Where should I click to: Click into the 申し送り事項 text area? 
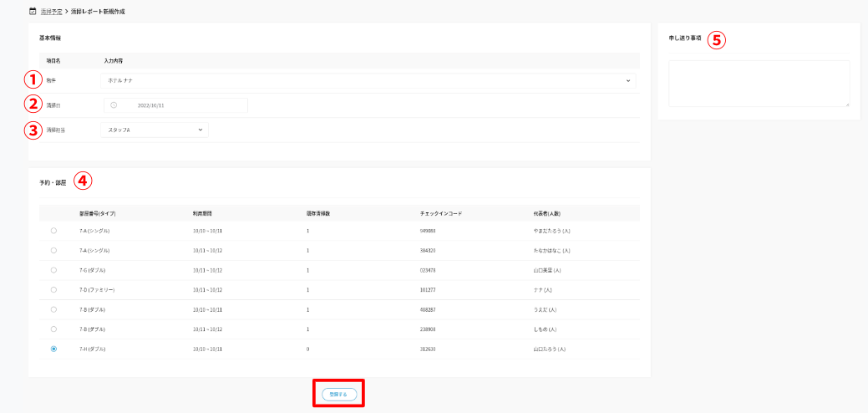pyautogui.click(x=759, y=83)
